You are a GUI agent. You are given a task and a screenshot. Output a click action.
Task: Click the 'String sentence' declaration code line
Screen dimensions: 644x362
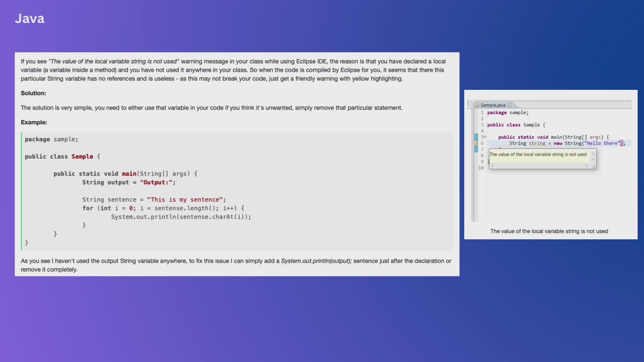pyautogui.click(x=154, y=199)
